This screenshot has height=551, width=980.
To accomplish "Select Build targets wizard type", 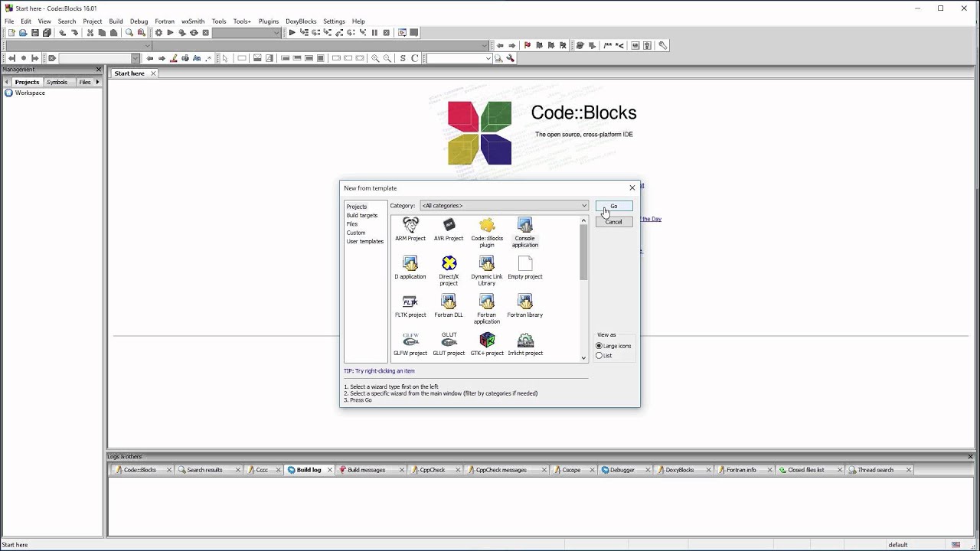I will tap(362, 215).
